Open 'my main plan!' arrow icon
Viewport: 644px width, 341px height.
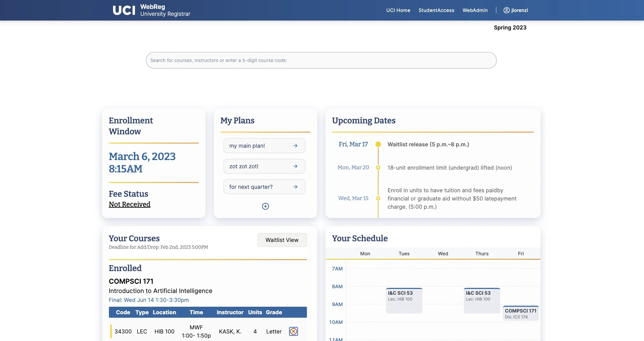(x=295, y=146)
